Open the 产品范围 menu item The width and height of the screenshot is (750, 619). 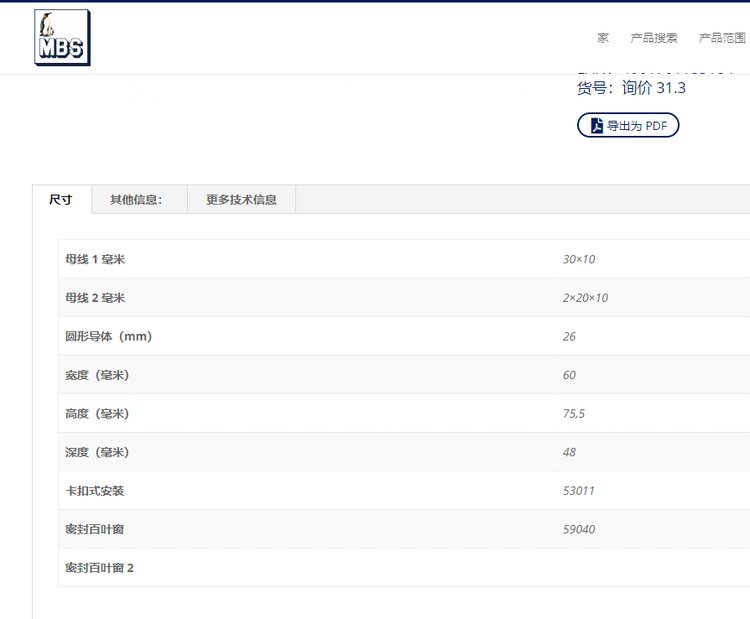[x=722, y=38]
